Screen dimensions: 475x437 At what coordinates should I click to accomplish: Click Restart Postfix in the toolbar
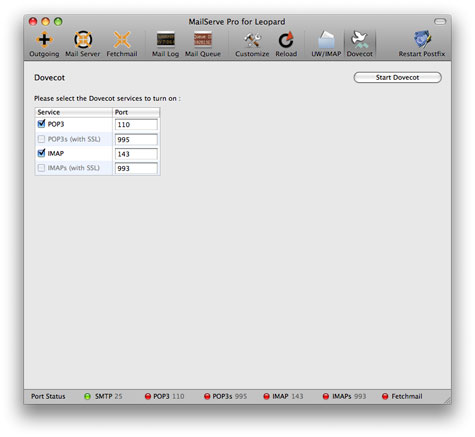(422, 44)
